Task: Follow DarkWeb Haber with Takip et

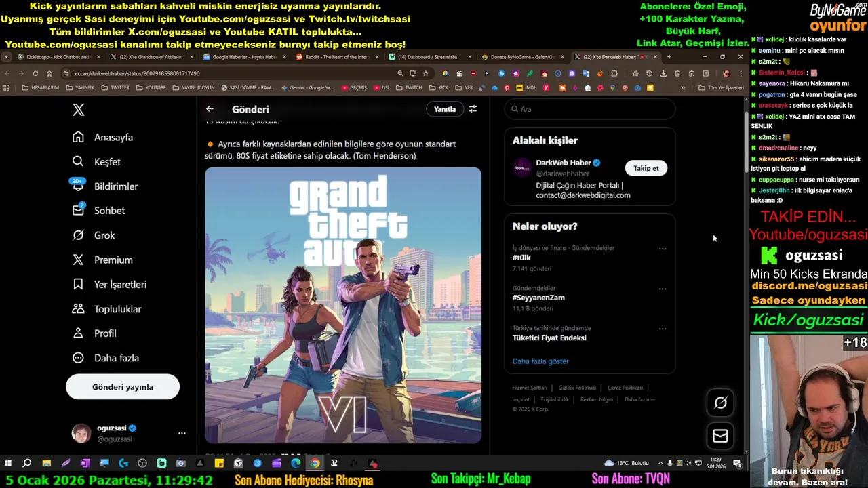Action: point(646,168)
